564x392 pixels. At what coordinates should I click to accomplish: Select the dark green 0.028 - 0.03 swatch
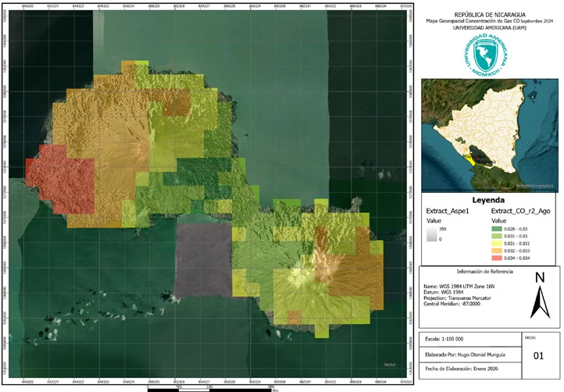tap(497, 229)
